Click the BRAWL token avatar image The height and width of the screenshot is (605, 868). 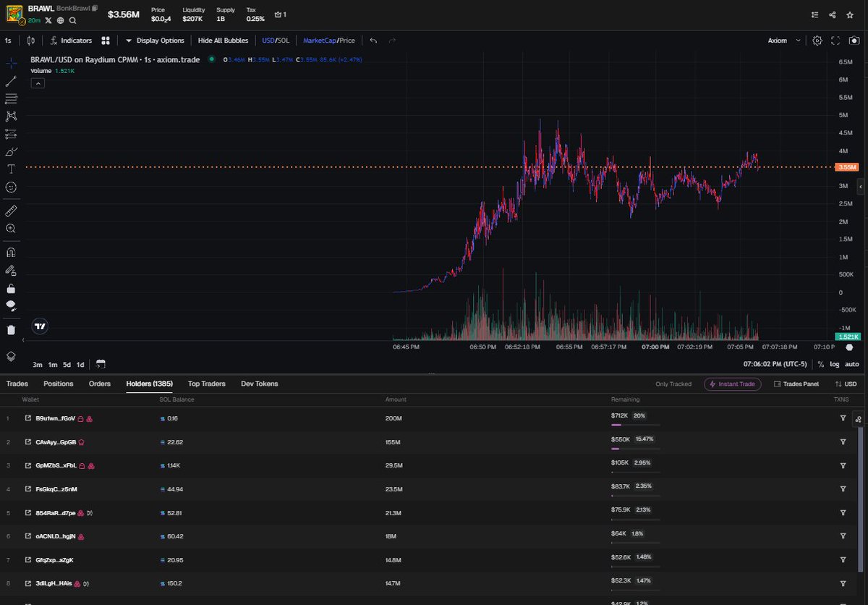pos(14,14)
